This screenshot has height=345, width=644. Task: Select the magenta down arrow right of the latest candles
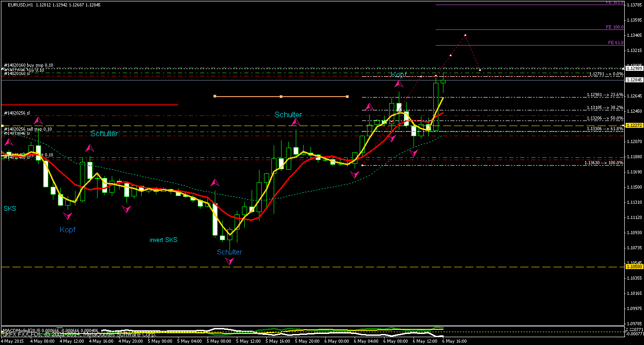click(x=413, y=153)
